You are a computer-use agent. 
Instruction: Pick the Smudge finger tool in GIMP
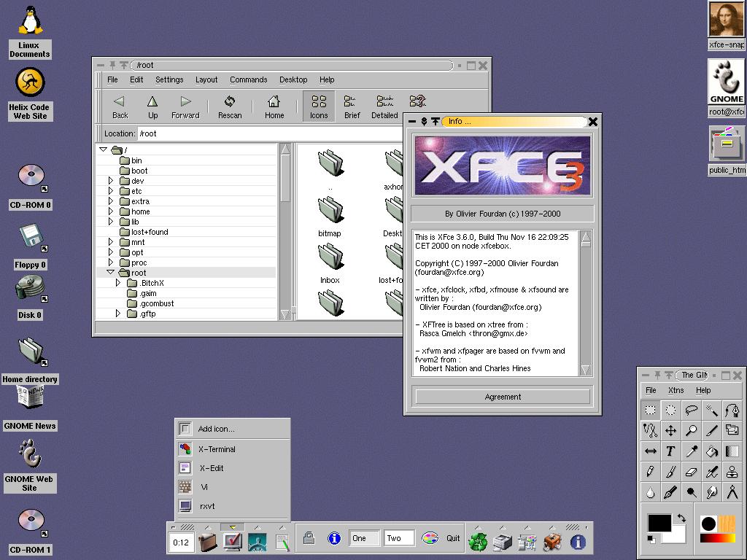712,492
